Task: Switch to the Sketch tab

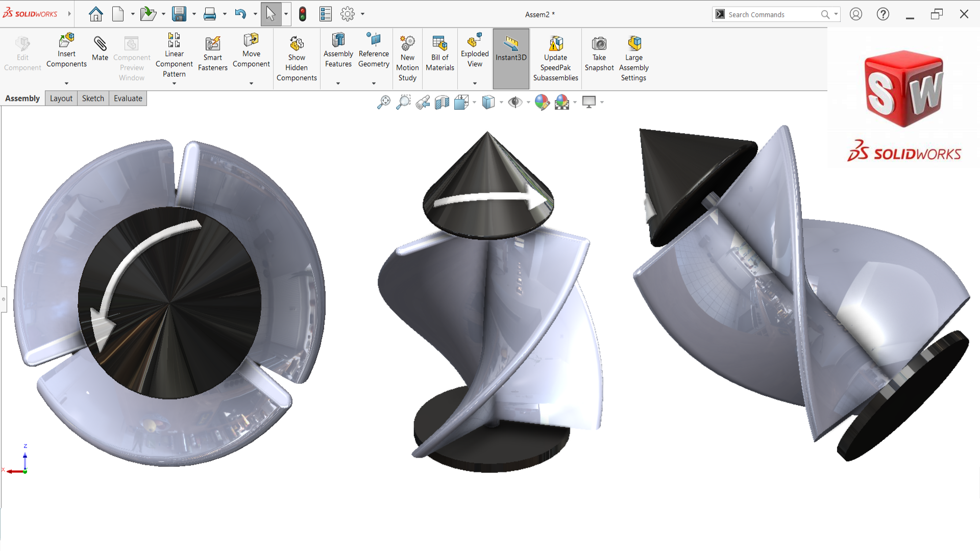Action: (x=93, y=98)
